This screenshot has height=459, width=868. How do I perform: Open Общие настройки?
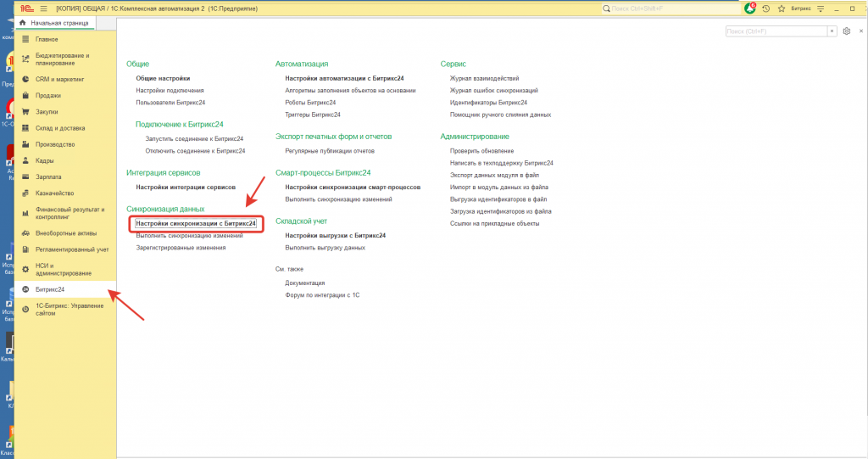[163, 78]
